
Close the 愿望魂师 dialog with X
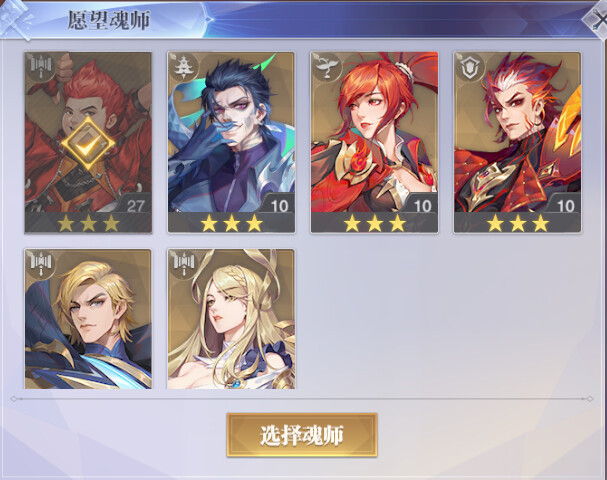point(597,19)
